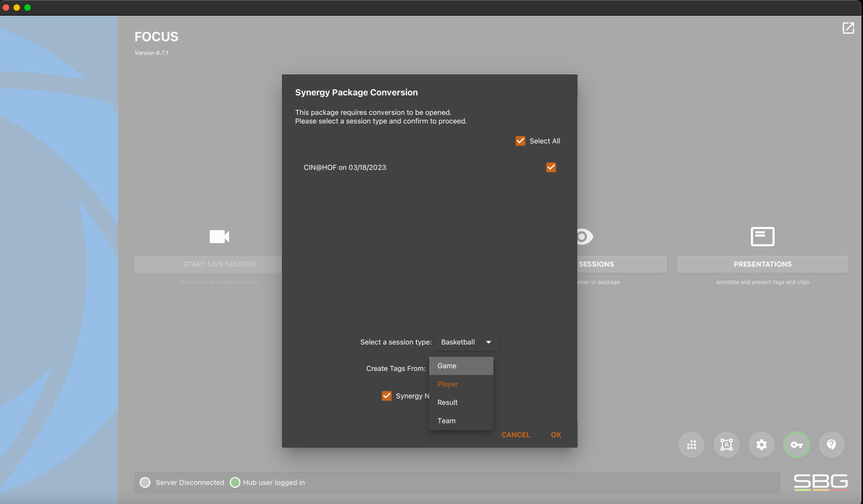This screenshot has width=863, height=504.
Task: Click the key license icon
Action: (x=797, y=445)
